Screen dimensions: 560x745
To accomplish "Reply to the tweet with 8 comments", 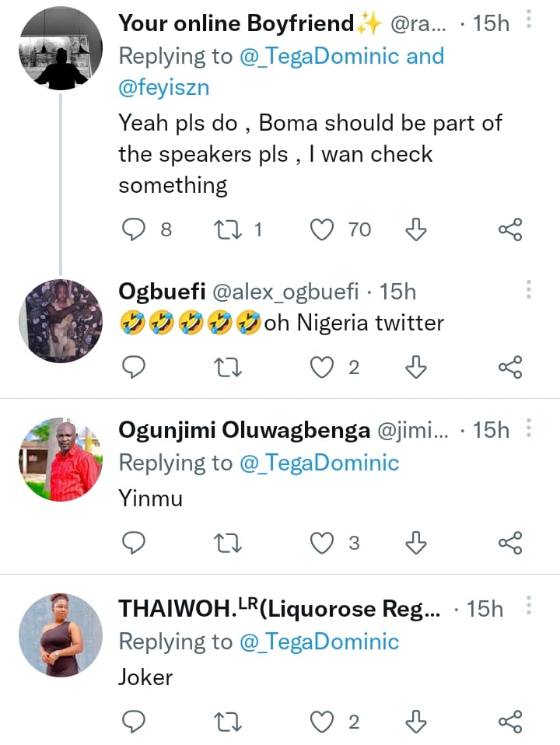I will pos(135,229).
